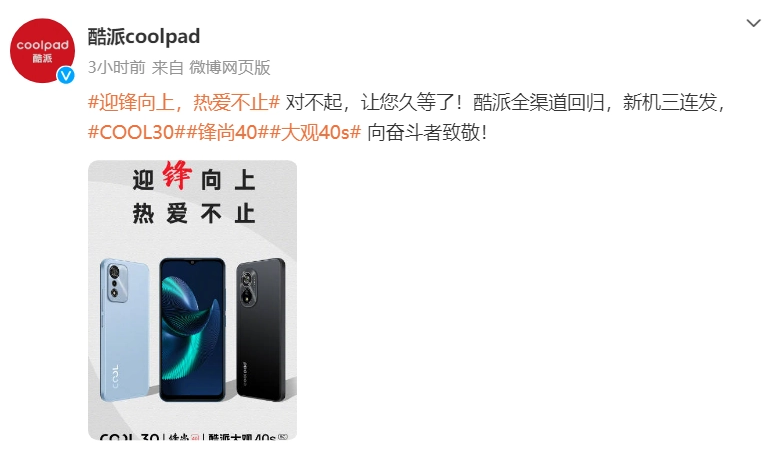Open the #大观40s# hashtag

[315, 132]
